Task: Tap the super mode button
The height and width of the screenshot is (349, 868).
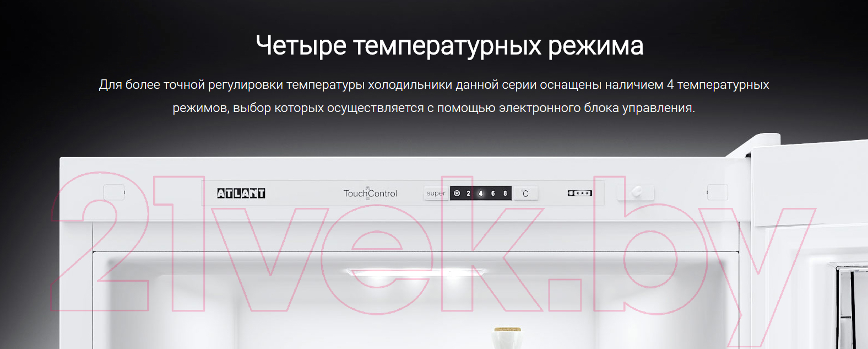Action: [x=436, y=194]
